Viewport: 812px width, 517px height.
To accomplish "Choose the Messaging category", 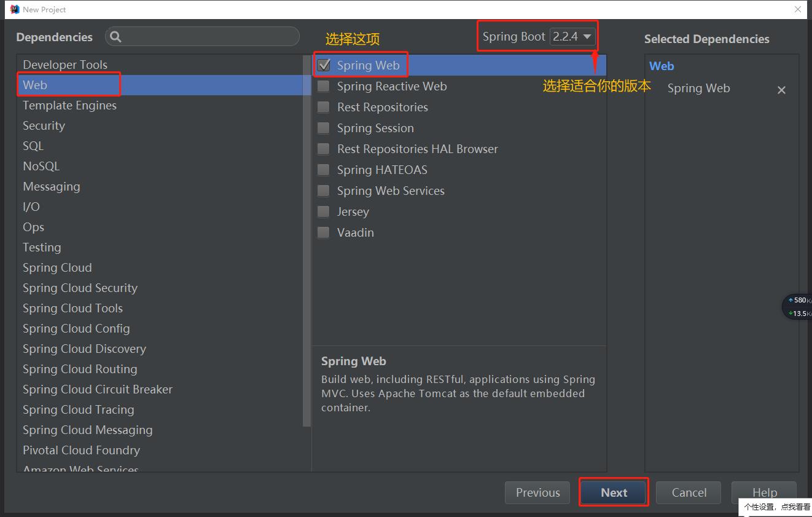I will click(x=160, y=186).
